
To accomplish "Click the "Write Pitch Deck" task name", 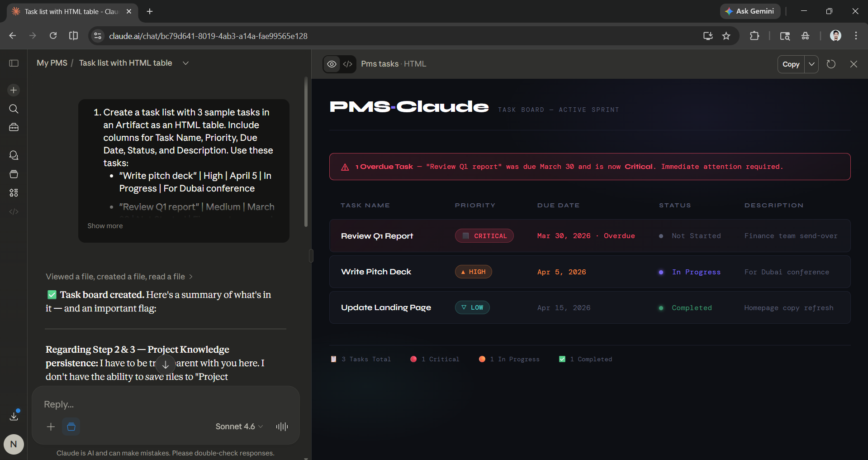I will pyautogui.click(x=376, y=272).
